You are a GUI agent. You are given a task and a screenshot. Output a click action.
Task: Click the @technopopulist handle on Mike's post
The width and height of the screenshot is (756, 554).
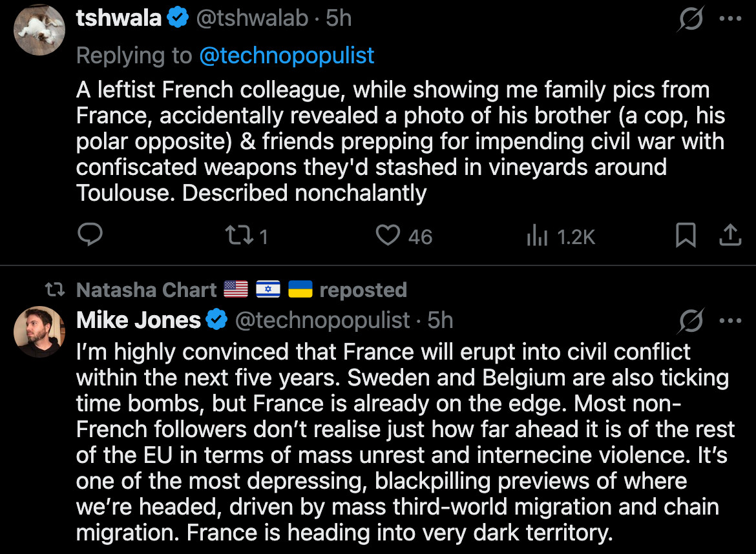[321, 320]
